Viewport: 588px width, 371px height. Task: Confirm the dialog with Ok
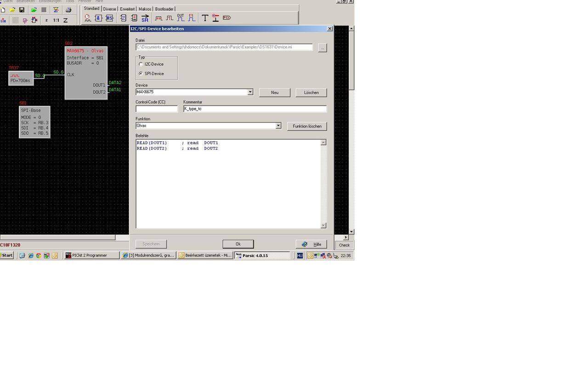point(238,244)
